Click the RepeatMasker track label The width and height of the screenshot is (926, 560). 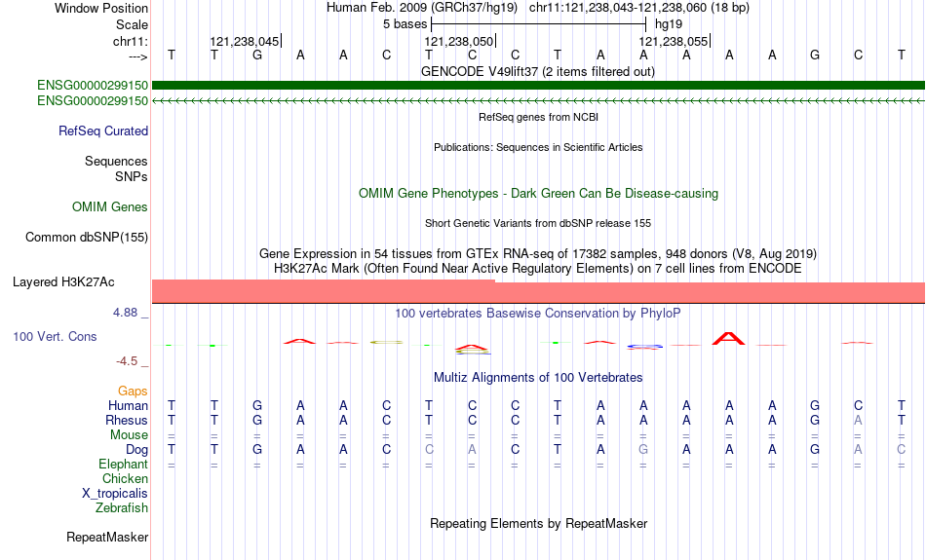click(107, 537)
